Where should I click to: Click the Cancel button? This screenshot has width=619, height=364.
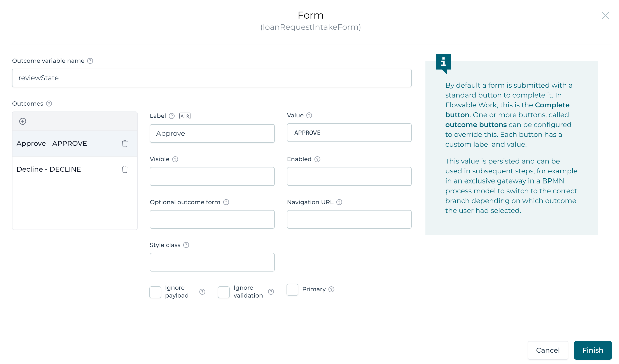pyautogui.click(x=547, y=350)
